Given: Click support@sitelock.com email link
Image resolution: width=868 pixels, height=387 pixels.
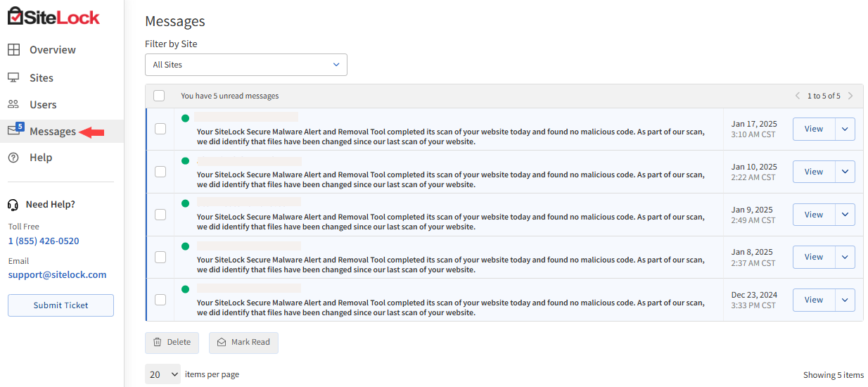Looking at the screenshot, I should tap(58, 274).
